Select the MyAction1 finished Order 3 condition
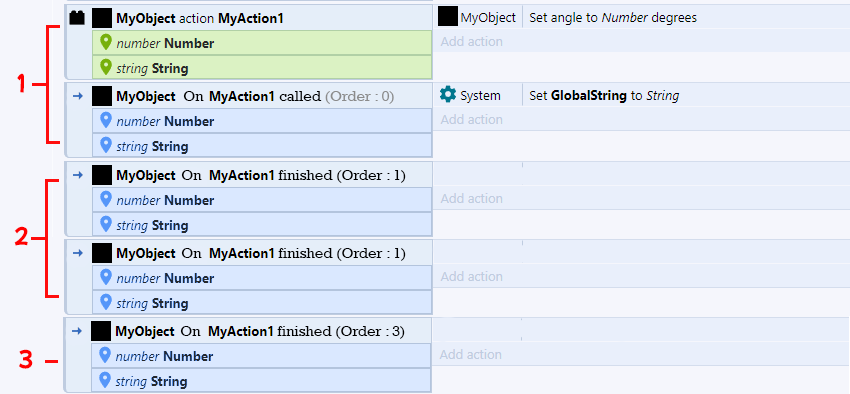 [261, 331]
